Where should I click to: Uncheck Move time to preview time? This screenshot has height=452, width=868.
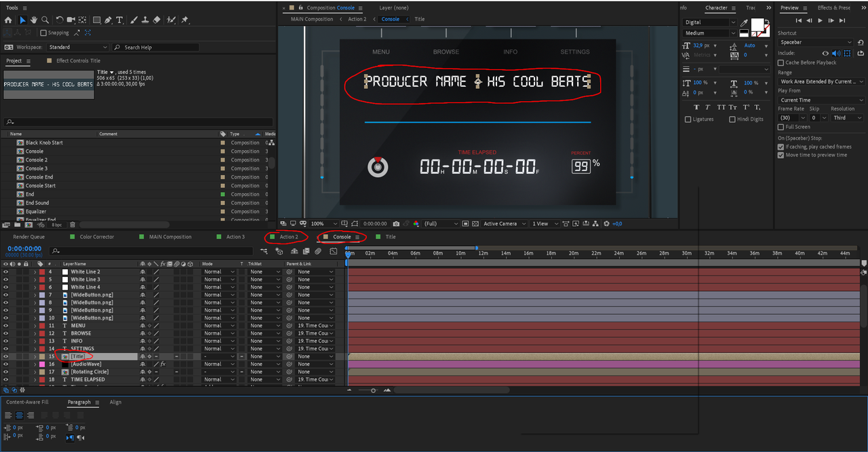click(781, 155)
